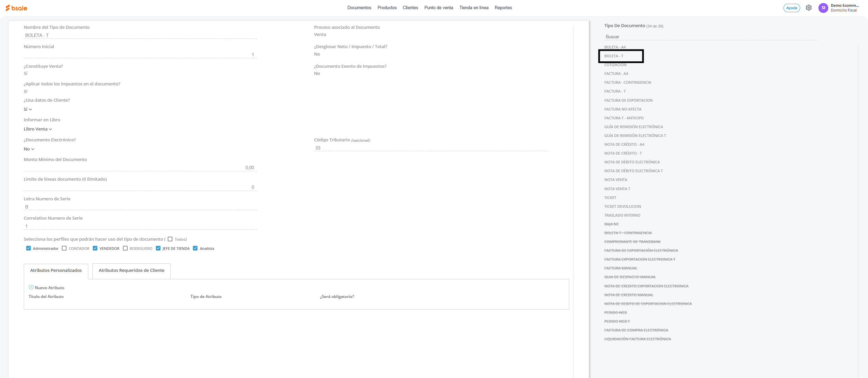Open the Libro Venta dropdown
Image resolution: width=868 pixels, height=378 pixels.
[x=38, y=129]
